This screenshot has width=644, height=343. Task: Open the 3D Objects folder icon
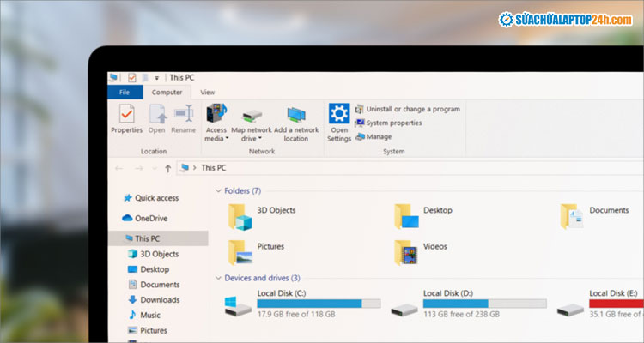click(x=240, y=216)
